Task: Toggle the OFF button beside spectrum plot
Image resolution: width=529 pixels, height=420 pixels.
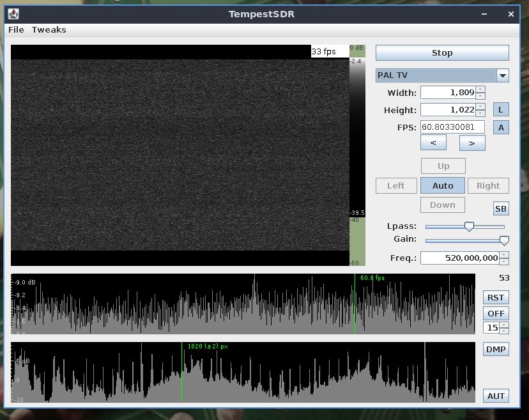Action: coord(496,313)
